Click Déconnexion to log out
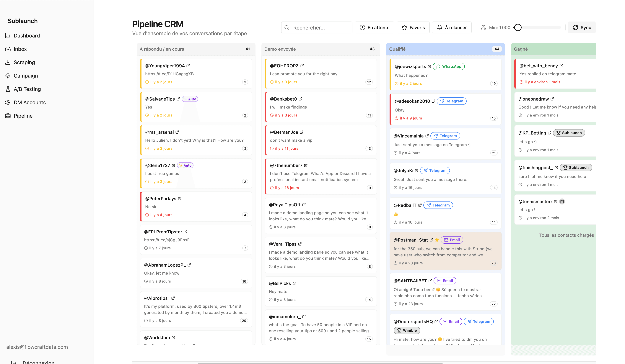625x364 pixels. pyautogui.click(x=39, y=362)
